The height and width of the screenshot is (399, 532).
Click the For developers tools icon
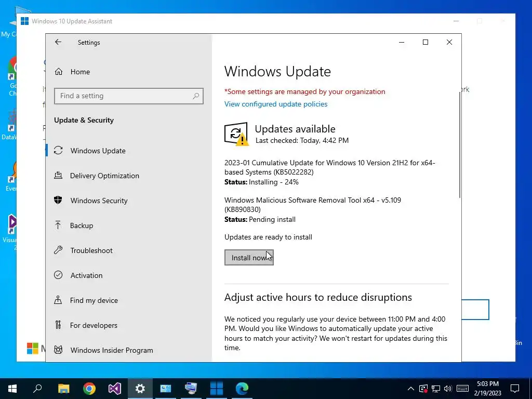(x=58, y=325)
